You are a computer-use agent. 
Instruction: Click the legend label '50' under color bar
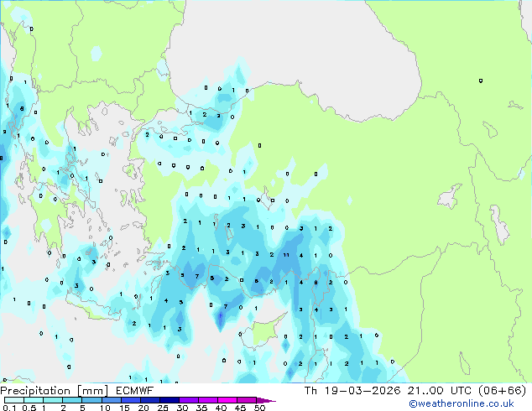(x=259, y=408)
